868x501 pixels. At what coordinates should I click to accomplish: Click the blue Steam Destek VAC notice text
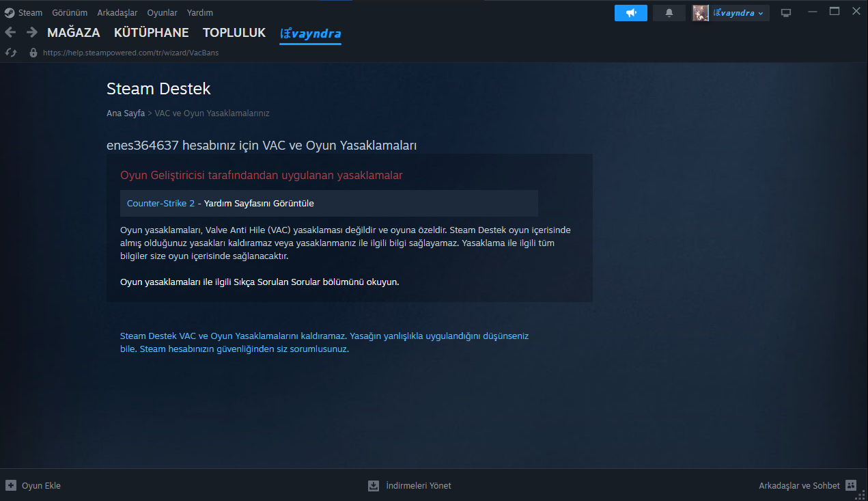(x=324, y=342)
